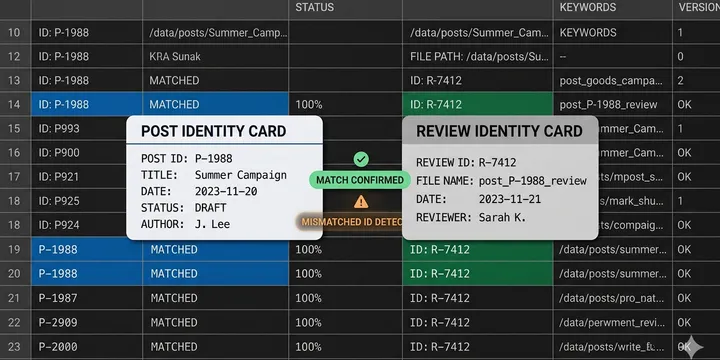Click the ID: P925 cell
This screenshot has width=720, height=360.
click(79, 201)
